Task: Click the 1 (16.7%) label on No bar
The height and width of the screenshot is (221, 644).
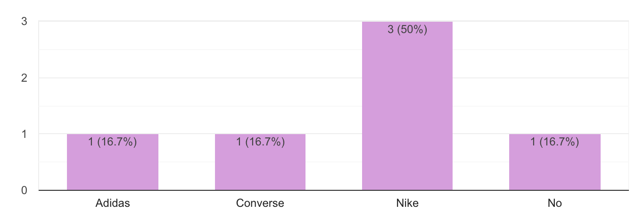Action: (555, 143)
